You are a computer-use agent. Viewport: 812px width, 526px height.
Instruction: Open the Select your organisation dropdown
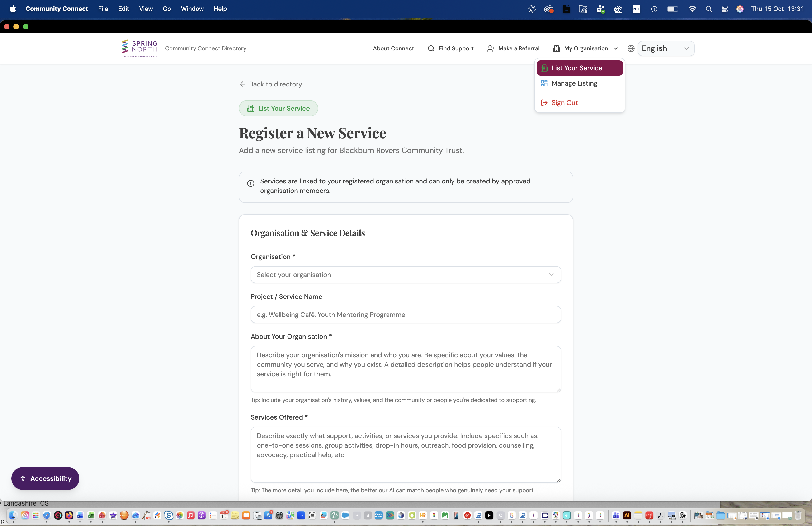coord(406,275)
